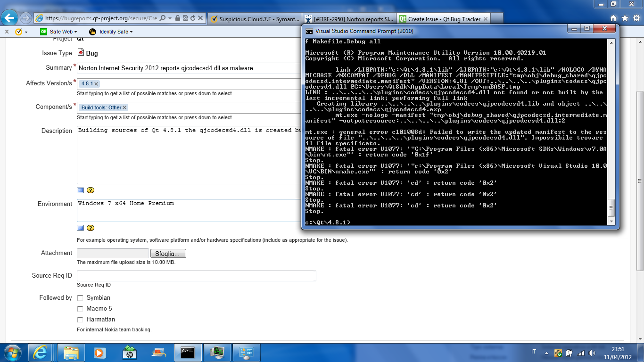Open the Control Panel taskbar icon

pos(247,353)
